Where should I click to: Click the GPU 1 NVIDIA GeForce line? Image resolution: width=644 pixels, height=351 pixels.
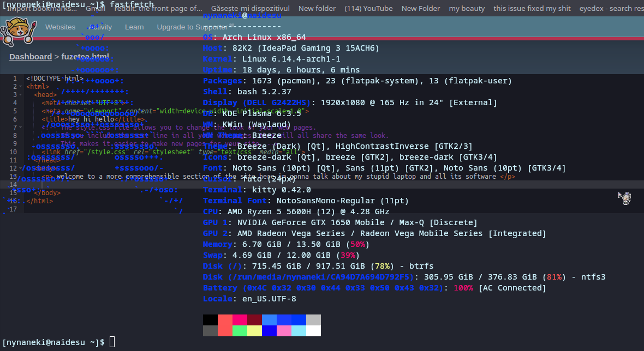[340, 222]
